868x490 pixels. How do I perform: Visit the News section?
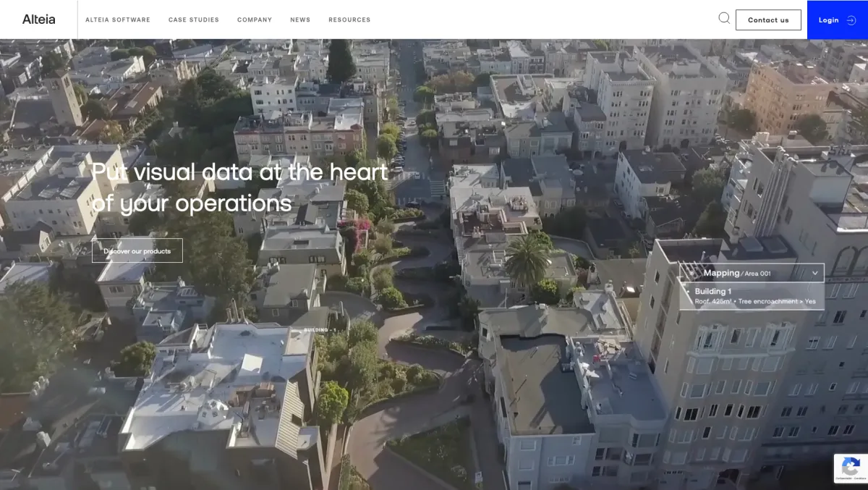tap(300, 20)
